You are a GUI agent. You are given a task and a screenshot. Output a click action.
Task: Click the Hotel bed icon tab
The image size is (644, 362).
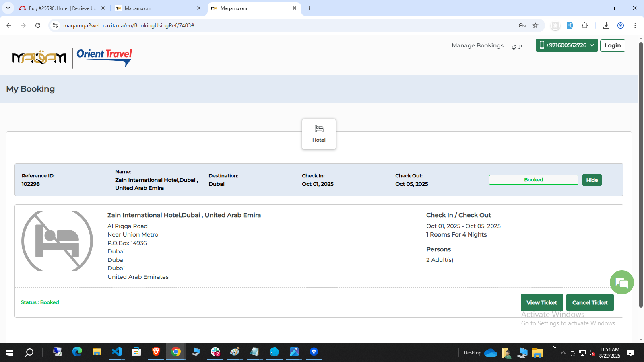pos(319,134)
